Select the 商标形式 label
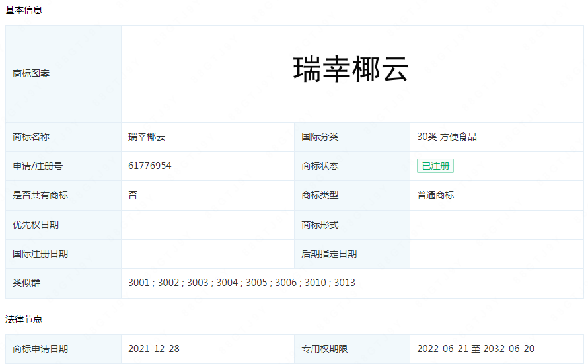The image size is (588, 364). (x=320, y=225)
